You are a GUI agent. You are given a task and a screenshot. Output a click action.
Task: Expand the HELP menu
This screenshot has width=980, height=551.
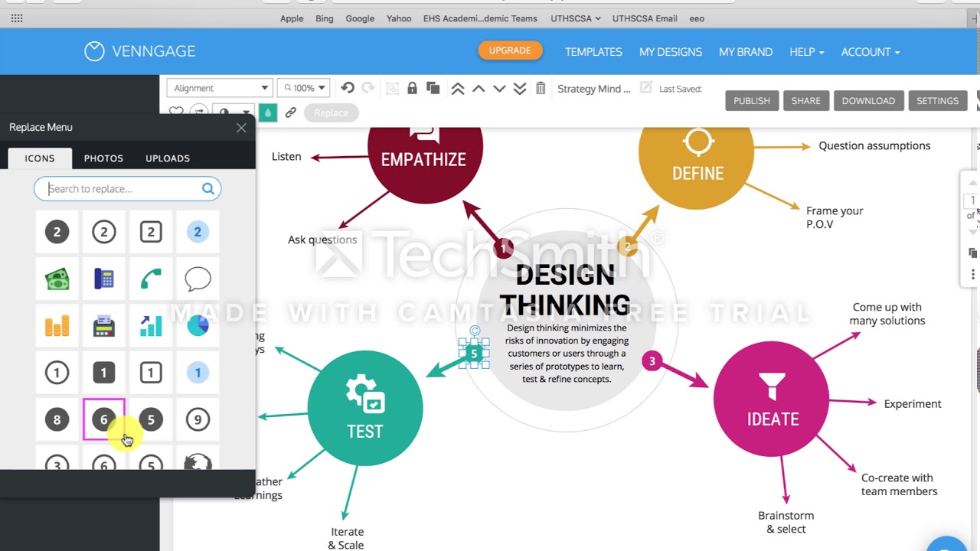click(806, 52)
